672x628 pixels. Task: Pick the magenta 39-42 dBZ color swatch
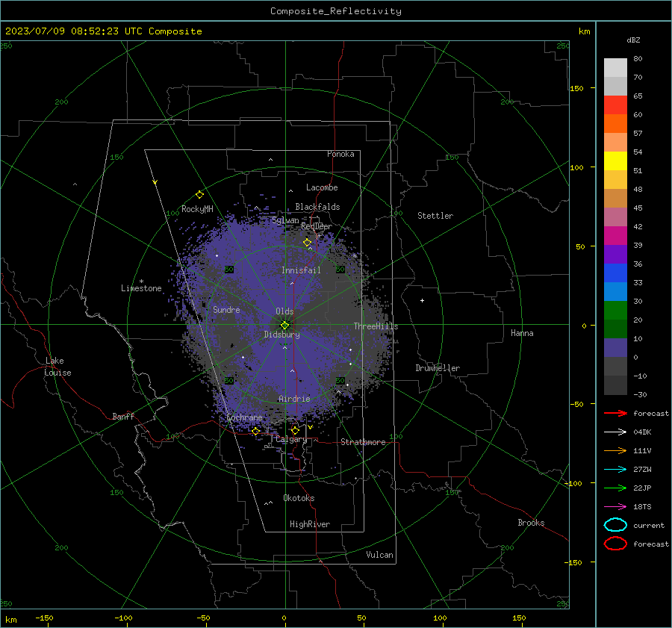tap(615, 235)
